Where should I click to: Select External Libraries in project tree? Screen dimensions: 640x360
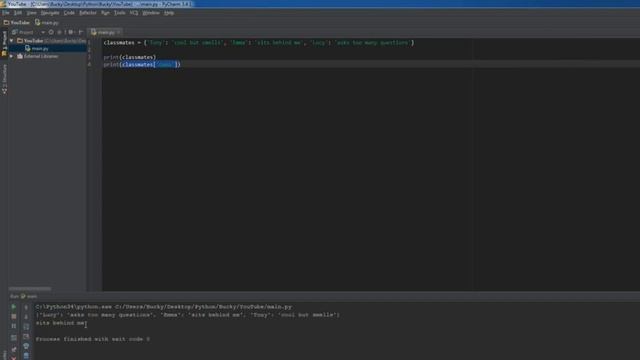click(x=38, y=56)
